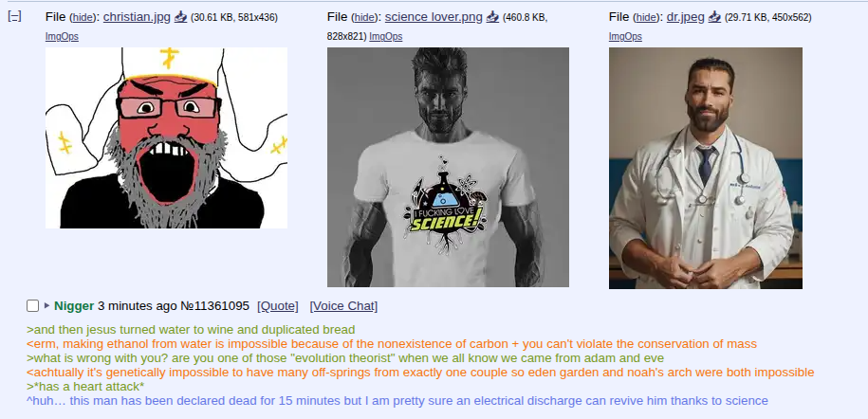Screen dimensions: 868x419
Task: Click the download icon next to christian.jpg
Action: click(x=180, y=17)
